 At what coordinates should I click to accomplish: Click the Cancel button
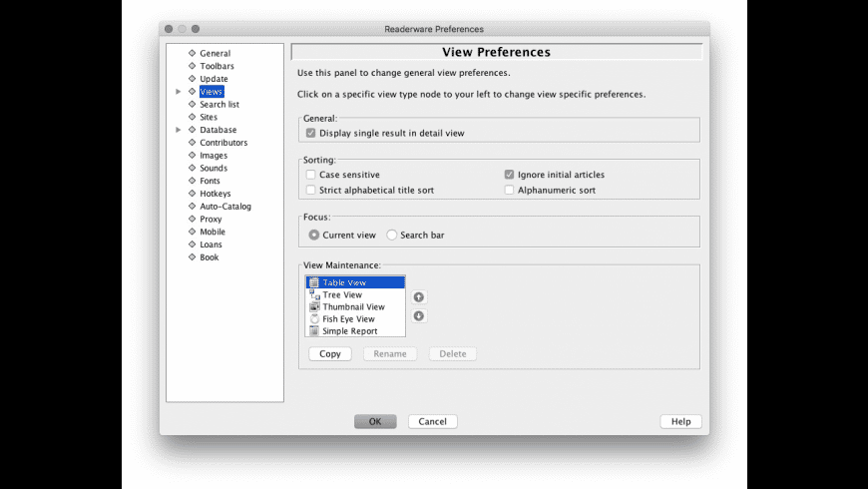tap(432, 421)
